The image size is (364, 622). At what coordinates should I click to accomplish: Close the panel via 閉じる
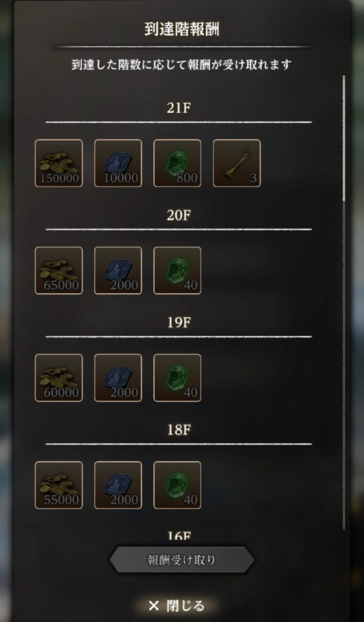[176, 605]
